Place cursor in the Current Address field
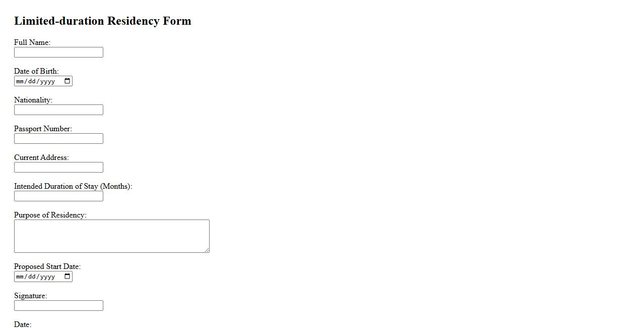Image resolution: width=644 pixels, height=328 pixels. click(x=58, y=168)
